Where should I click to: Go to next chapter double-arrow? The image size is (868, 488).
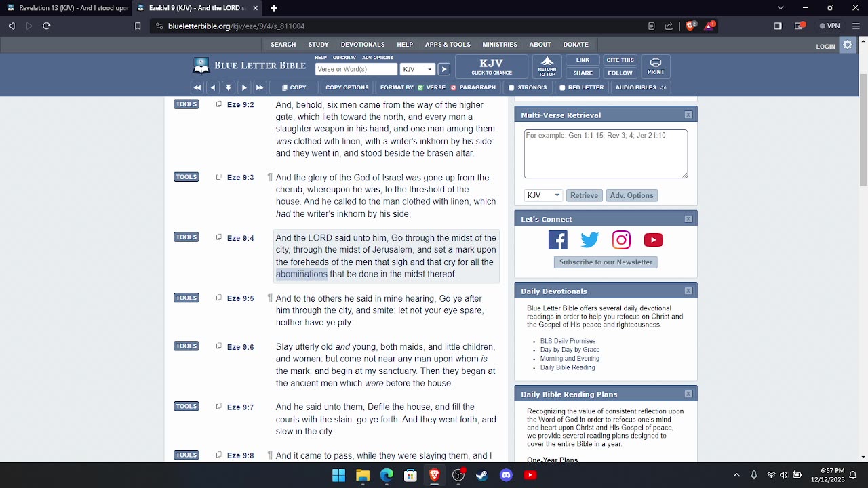[259, 87]
